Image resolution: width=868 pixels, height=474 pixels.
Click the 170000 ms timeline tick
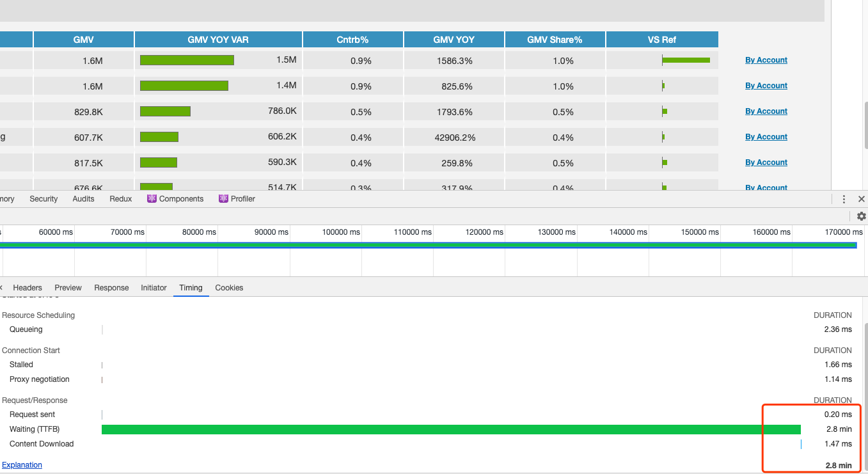pos(844,232)
